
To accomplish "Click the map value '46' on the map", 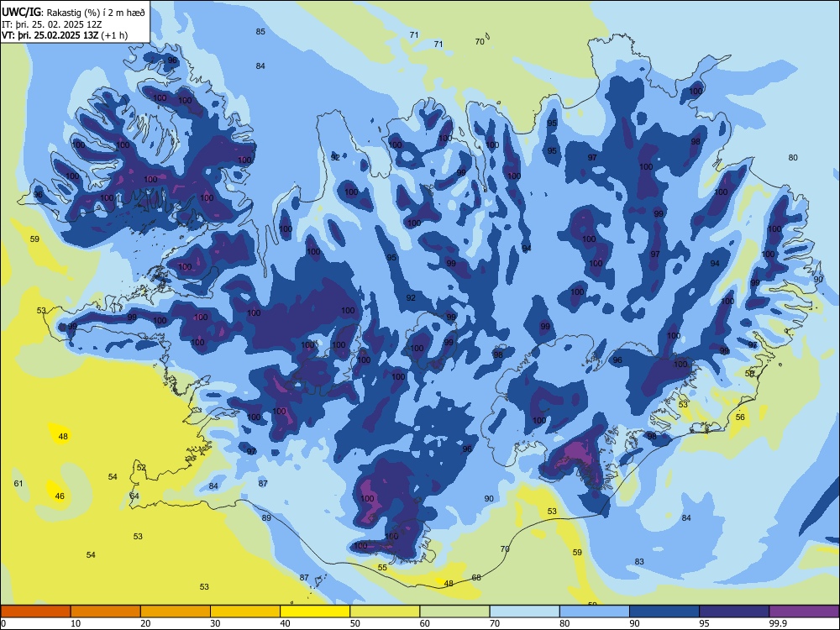I will 60,496.
